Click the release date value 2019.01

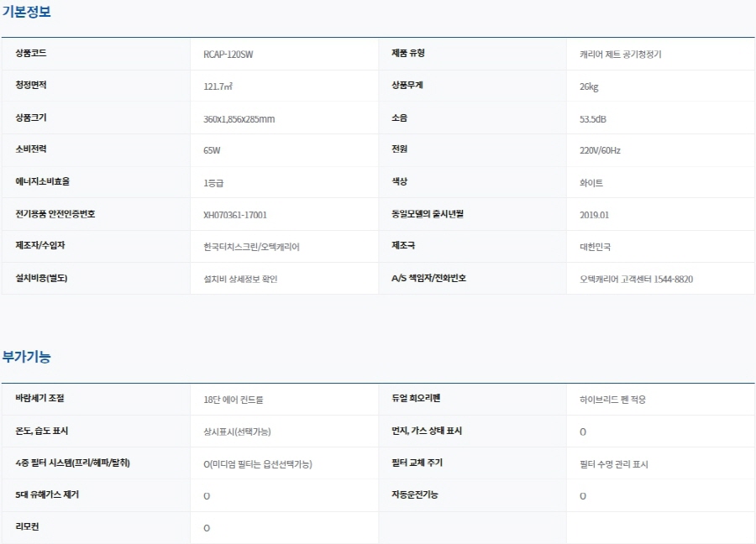594,215
